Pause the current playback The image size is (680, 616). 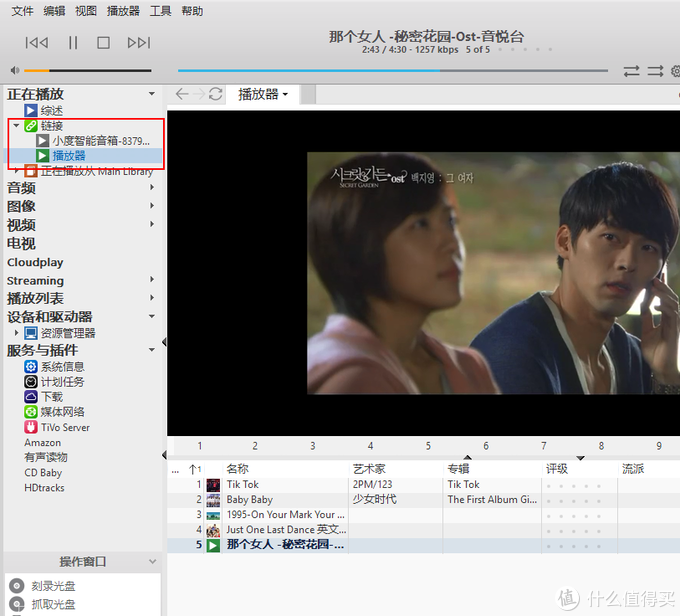(x=73, y=43)
